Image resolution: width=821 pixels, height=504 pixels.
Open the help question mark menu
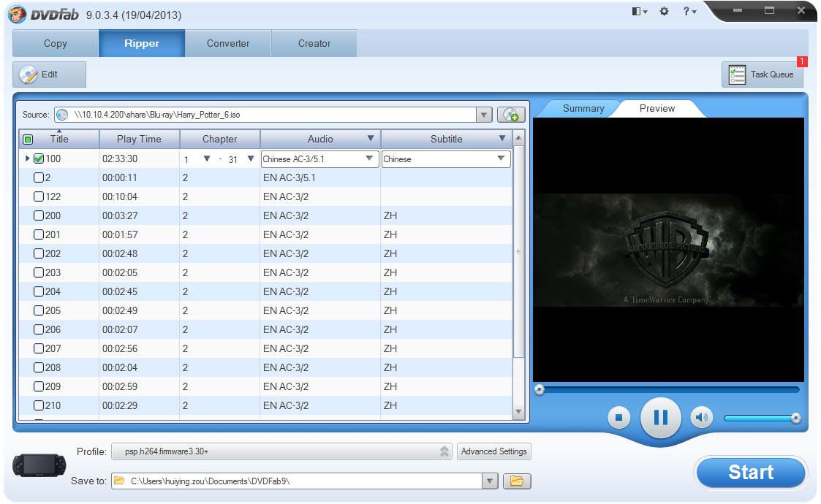click(689, 11)
